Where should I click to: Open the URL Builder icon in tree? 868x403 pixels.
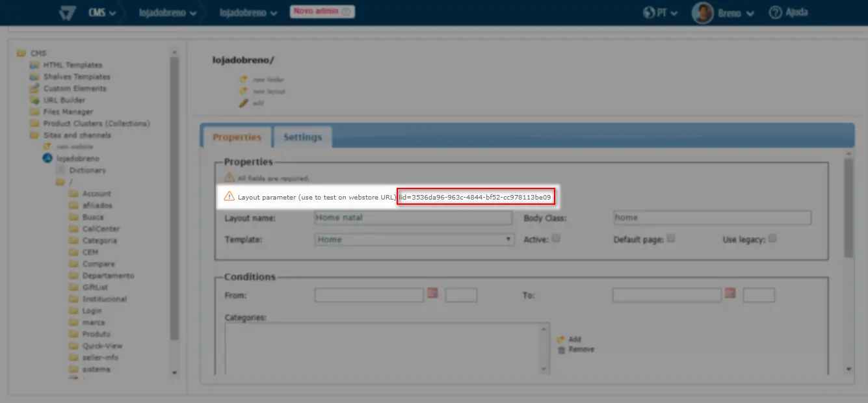34,100
